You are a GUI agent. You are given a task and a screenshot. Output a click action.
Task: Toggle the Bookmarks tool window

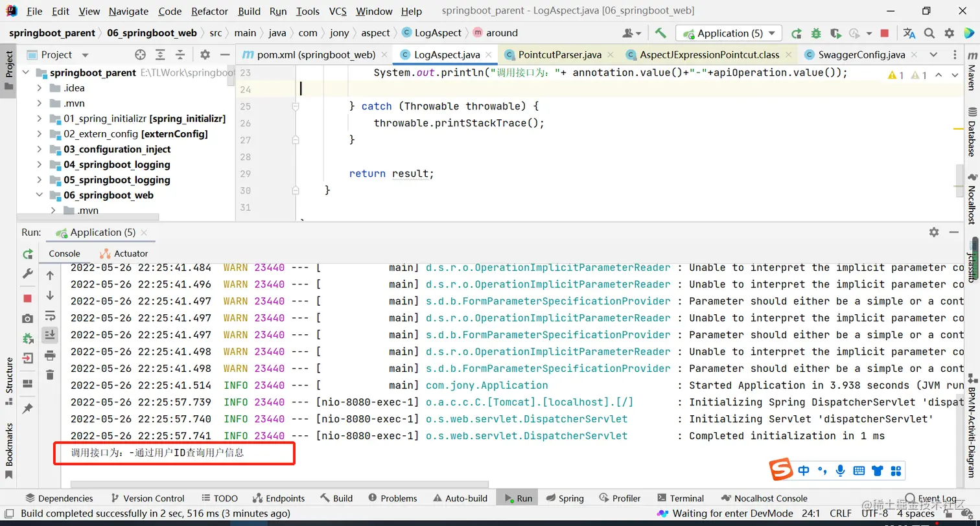(x=8, y=450)
